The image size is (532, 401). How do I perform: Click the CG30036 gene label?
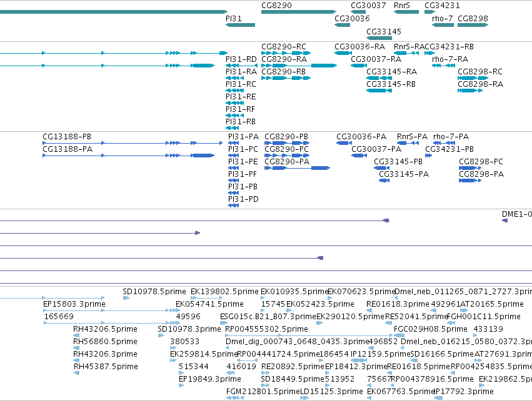tap(352, 18)
